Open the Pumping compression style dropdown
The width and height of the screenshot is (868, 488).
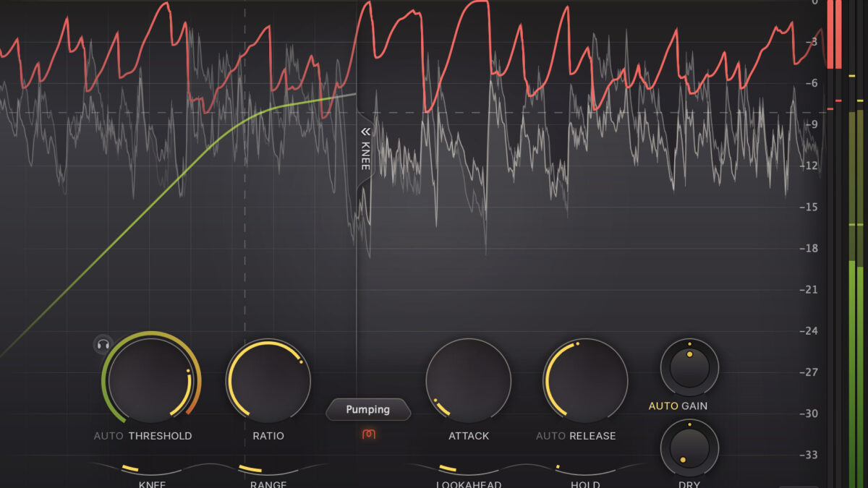(368, 409)
